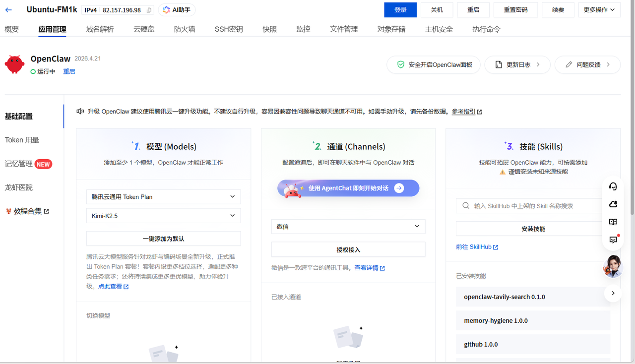Screen dimensions: 635x364
Task: Open the 主机安全 tab
Action: tap(439, 29)
